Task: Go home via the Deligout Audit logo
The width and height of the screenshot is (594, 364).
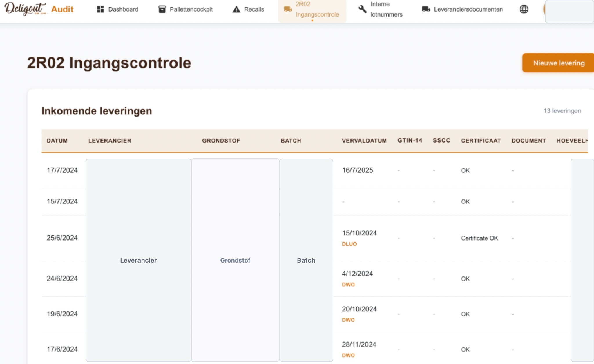Action: tap(39, 9)
